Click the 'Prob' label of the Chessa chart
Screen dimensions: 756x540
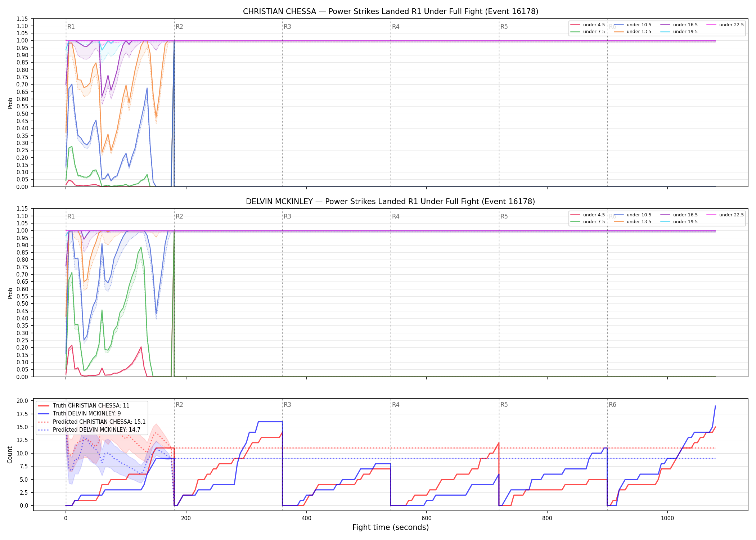[10, 103]
